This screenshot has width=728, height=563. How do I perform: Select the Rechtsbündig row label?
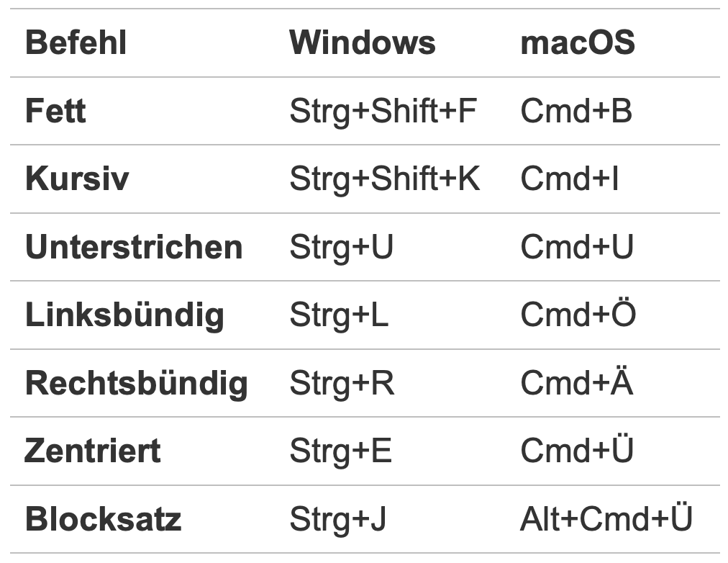136,383
